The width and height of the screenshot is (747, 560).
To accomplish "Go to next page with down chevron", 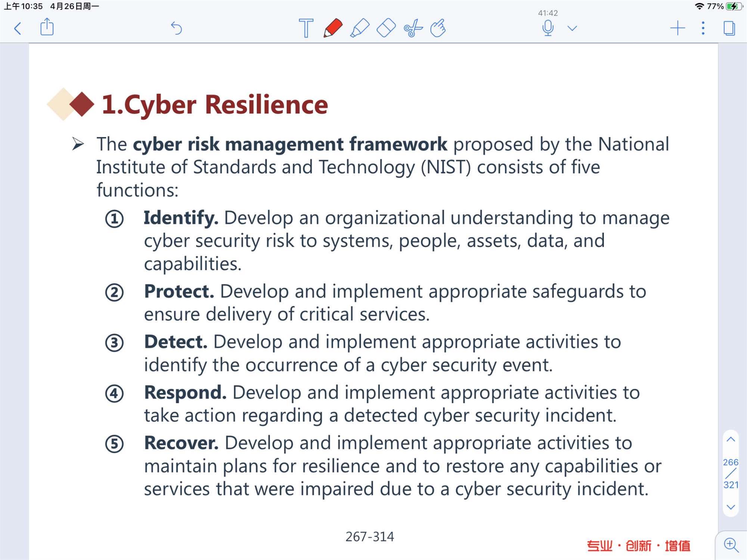I will coord(731,507).
